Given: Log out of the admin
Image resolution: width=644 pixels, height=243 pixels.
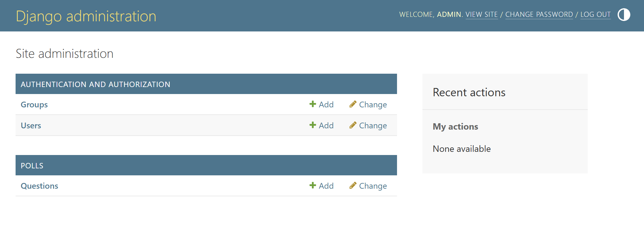Looking at the screenshot, I should pos(595,15).
